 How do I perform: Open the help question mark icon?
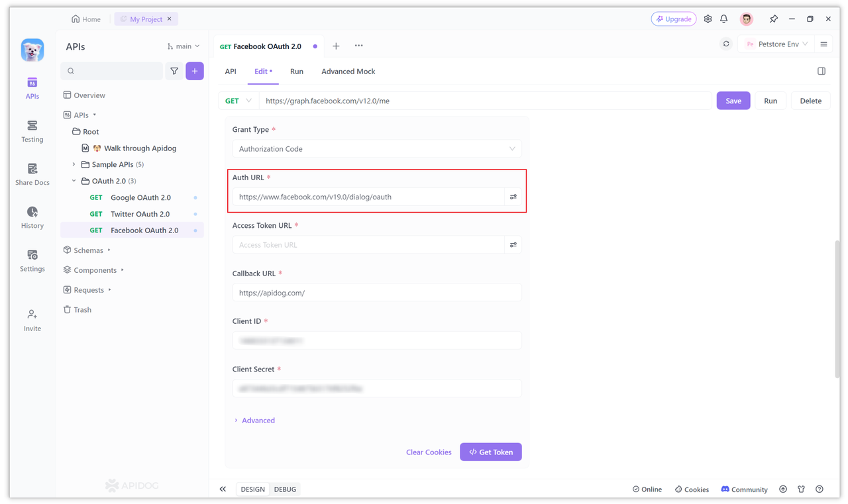point(820,489)
